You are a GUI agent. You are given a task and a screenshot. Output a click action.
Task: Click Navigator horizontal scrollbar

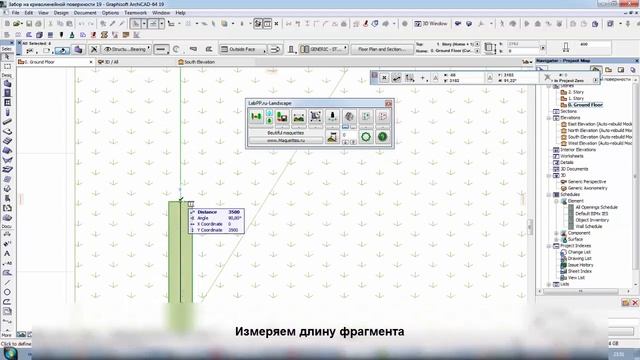tap(580, 291)
